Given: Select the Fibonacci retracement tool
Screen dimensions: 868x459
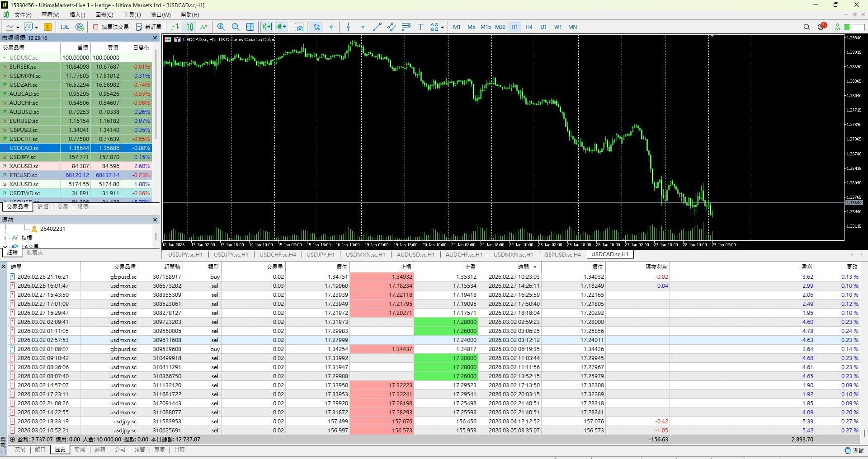Looking at the screenshot, I should 406,27.
